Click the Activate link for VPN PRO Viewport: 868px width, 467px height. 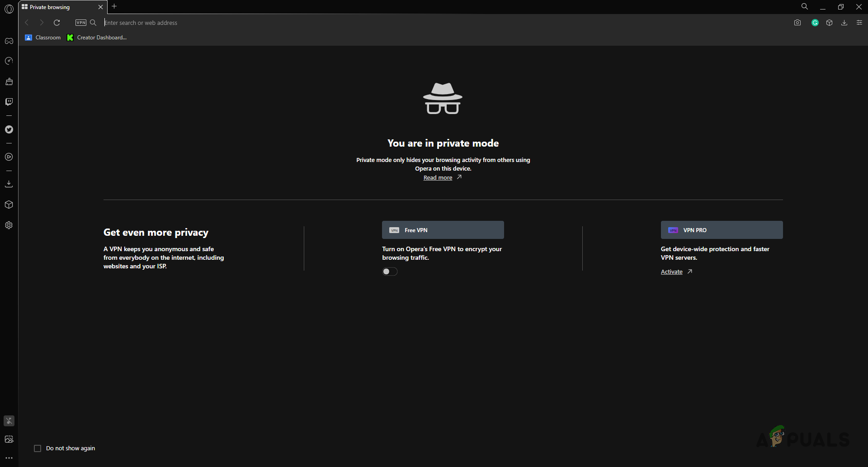672,272
